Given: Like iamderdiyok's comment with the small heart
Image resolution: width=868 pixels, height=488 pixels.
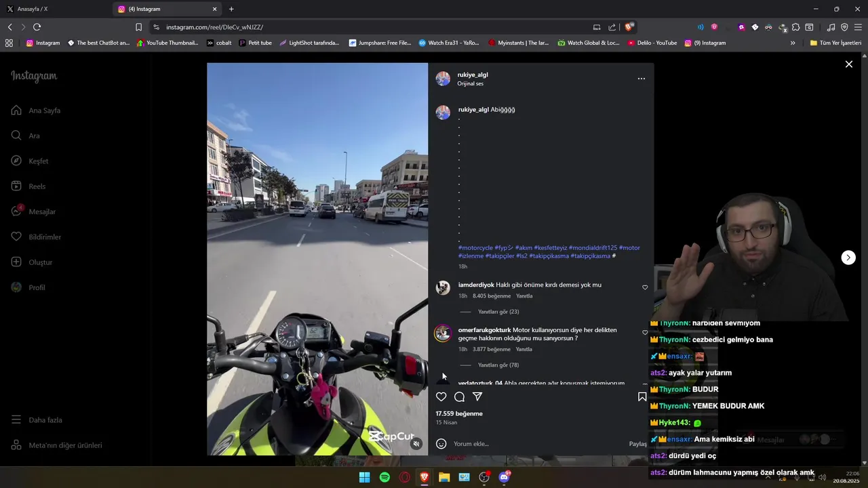Looking at the screenshot, I should pos(645,287).
